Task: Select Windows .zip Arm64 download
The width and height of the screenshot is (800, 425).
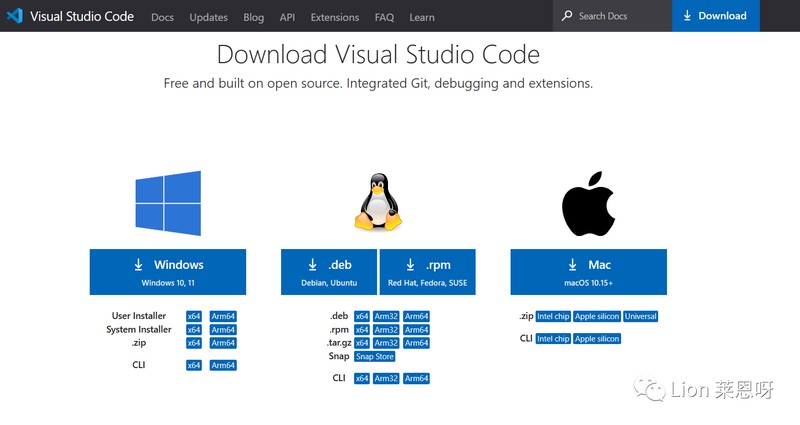Action: click(223, 343)
